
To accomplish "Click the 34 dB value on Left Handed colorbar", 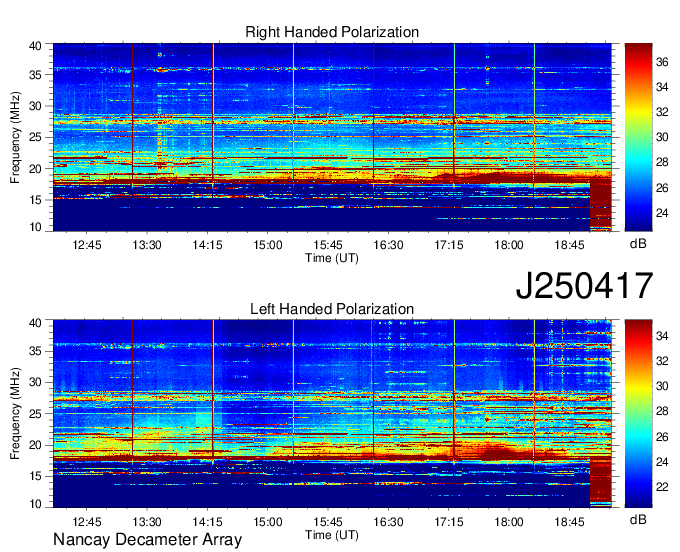I will 662,336.
